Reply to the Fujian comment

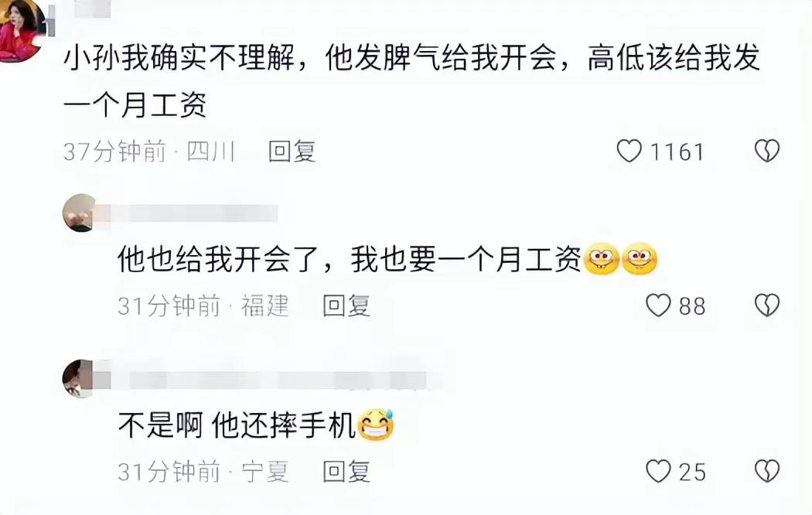click(346, 305)
